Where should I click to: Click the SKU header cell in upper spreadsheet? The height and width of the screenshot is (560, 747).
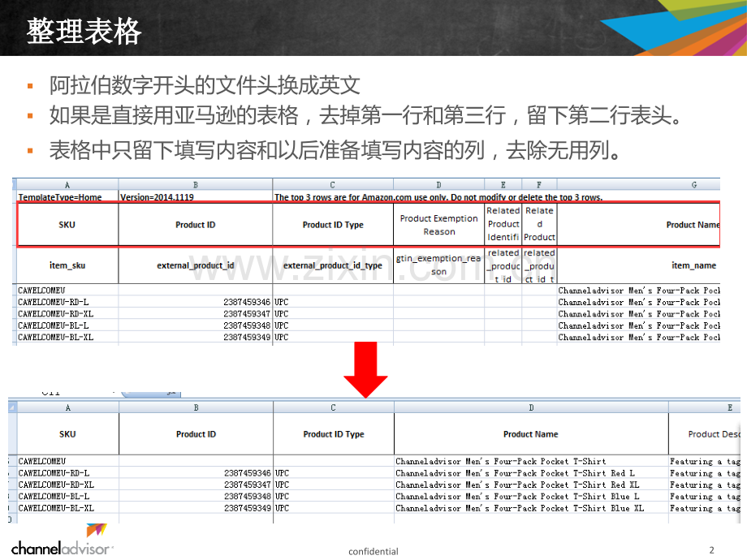pyautogui.click(x=67, y=225)
